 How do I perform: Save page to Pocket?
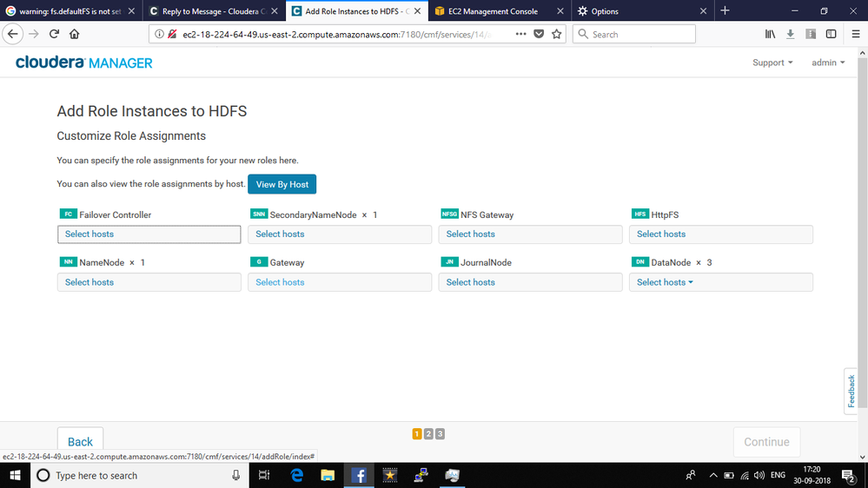(x=539, y=35)
